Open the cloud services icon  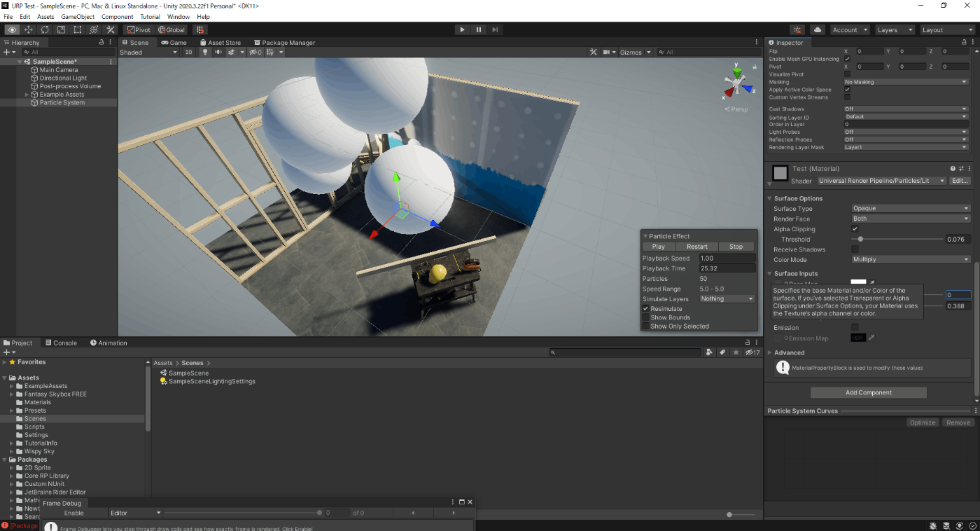(818, 30)
